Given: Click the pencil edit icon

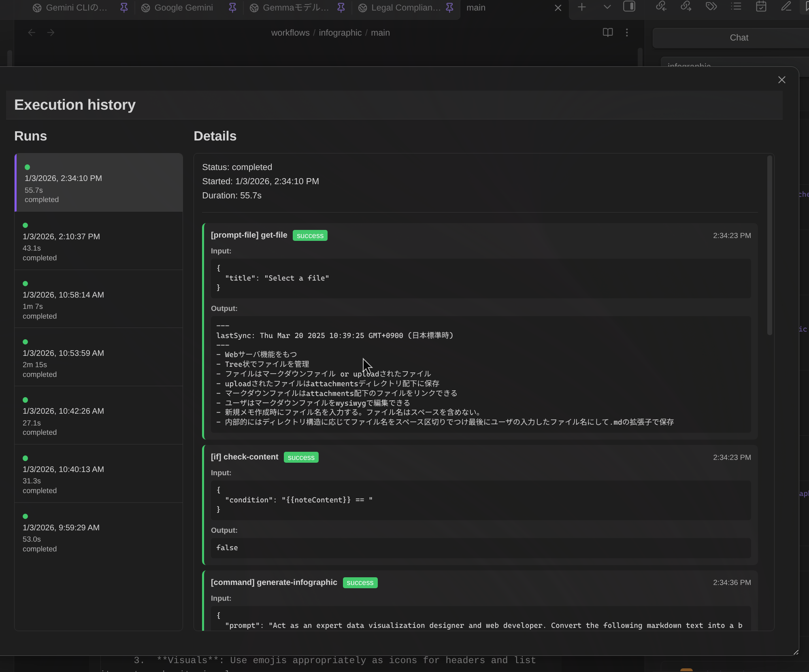Looking at the screenshot, I should click(x=786, y=6).
